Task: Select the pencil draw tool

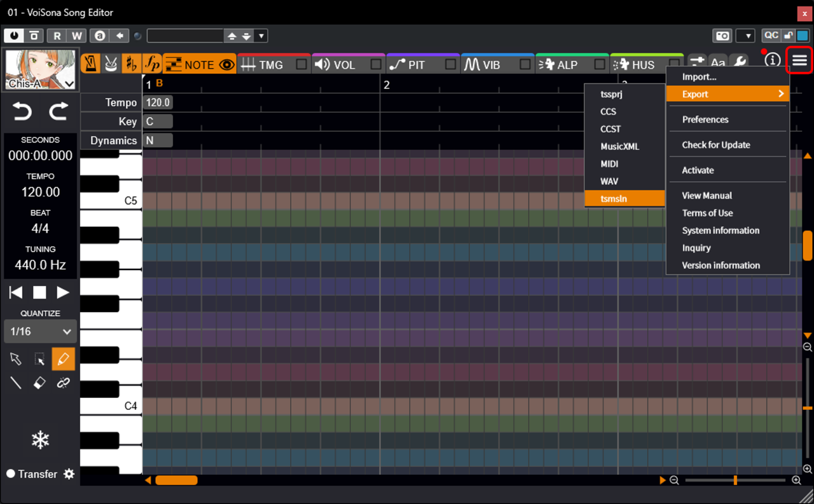Action: point(62,359)
